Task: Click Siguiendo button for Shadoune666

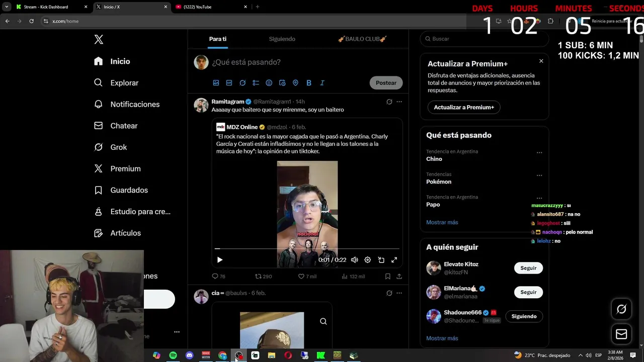Action: coord(524,316)
